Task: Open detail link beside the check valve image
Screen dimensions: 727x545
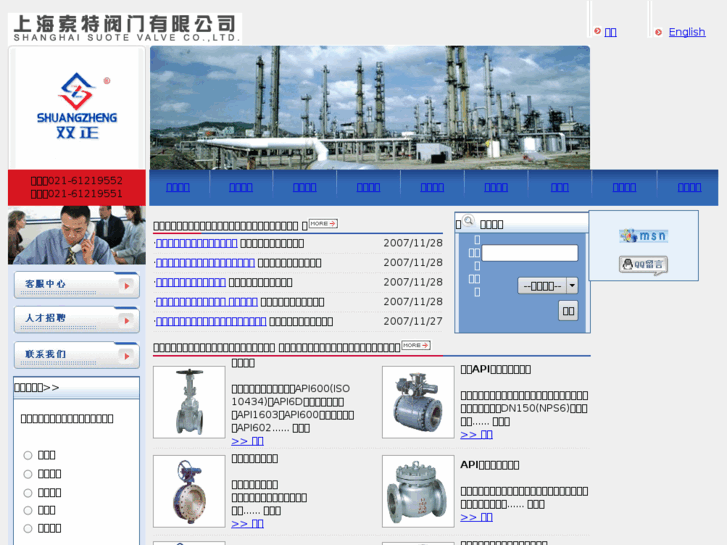Action: pos(476,517)
